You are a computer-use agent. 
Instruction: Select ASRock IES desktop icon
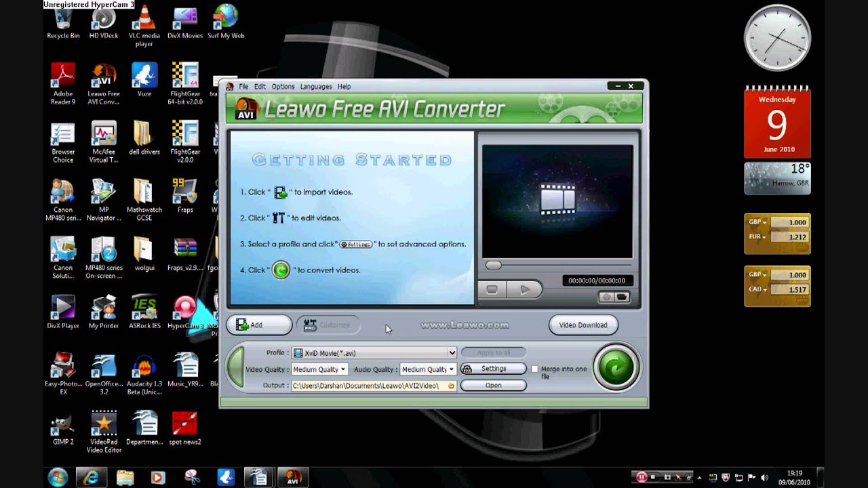click(x=144, y=312)
